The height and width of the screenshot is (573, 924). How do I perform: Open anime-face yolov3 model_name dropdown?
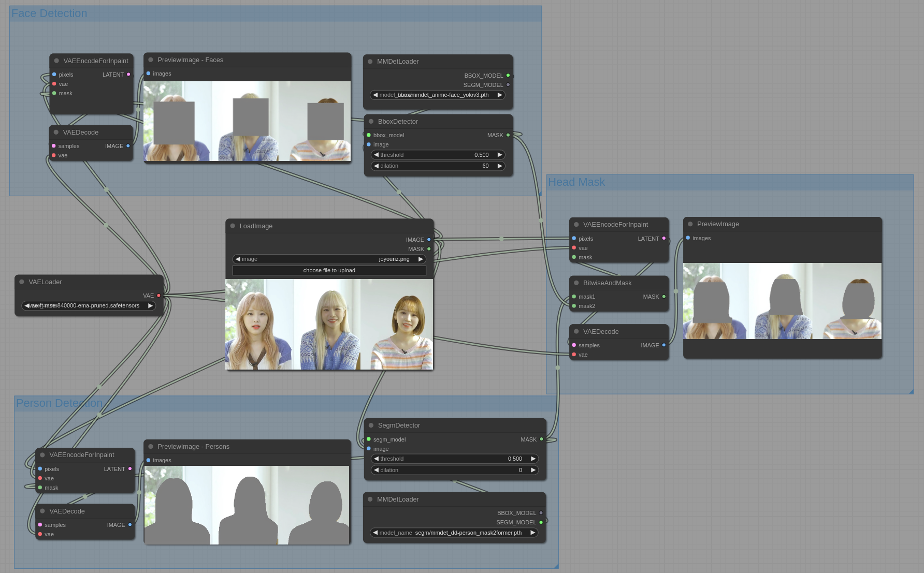pyautogui.click(x=438, y=95)
